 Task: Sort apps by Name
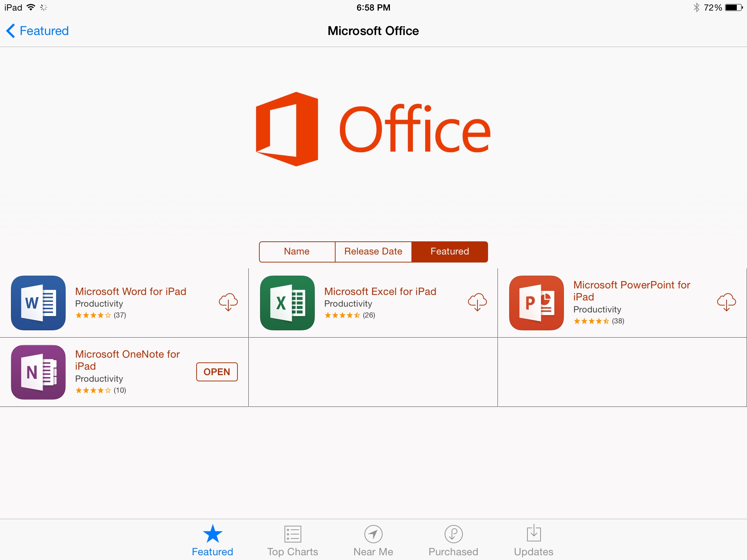pos(297,252)
